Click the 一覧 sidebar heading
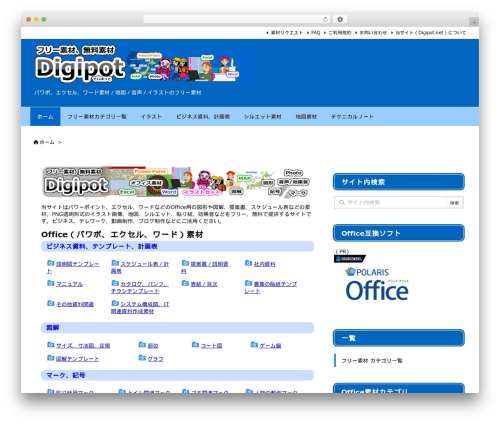 399,338
